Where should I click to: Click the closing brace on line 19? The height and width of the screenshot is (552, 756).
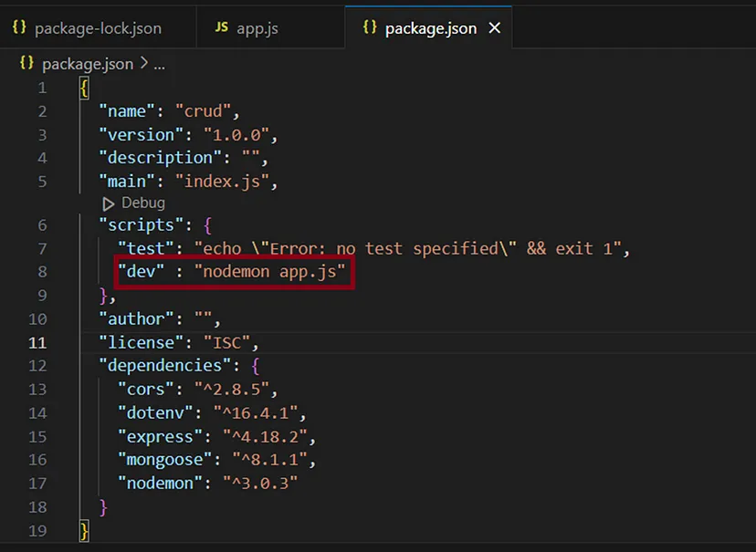click(x=84, y=531)
